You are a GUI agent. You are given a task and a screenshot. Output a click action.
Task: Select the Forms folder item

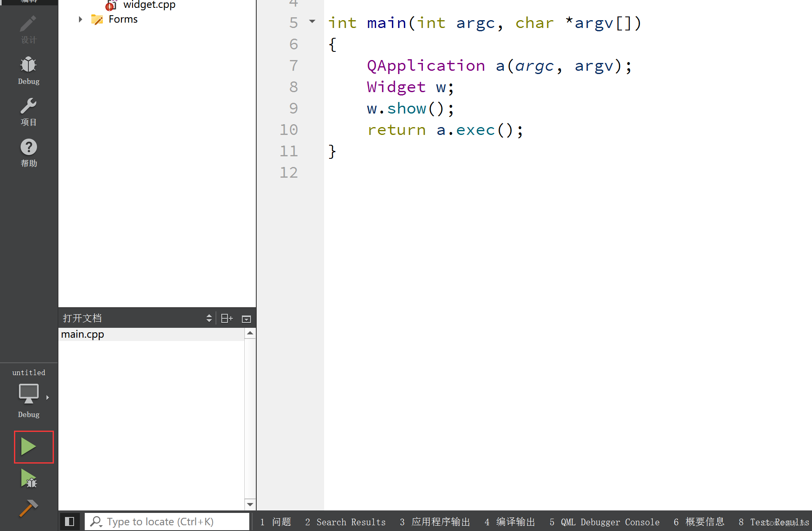point(123,19)
